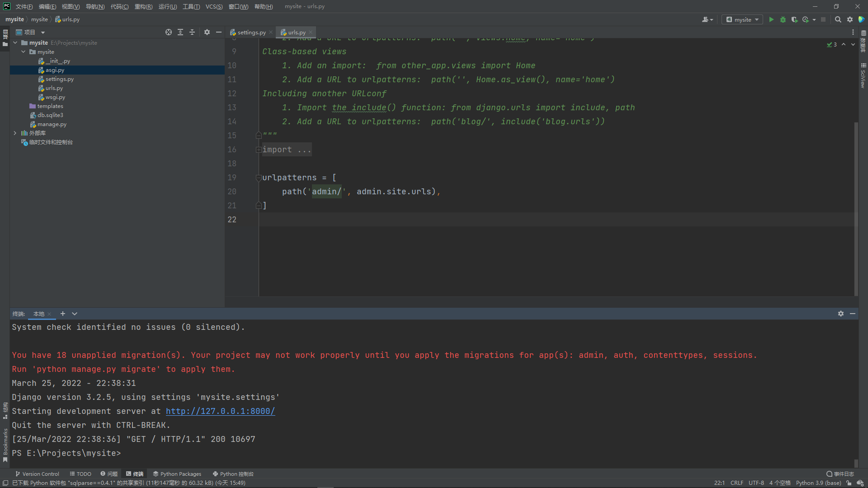Viewport: 868px width, 488px height.
Task: Hide the terminal panel with the minus icon
Action: (x=853, y=314)
